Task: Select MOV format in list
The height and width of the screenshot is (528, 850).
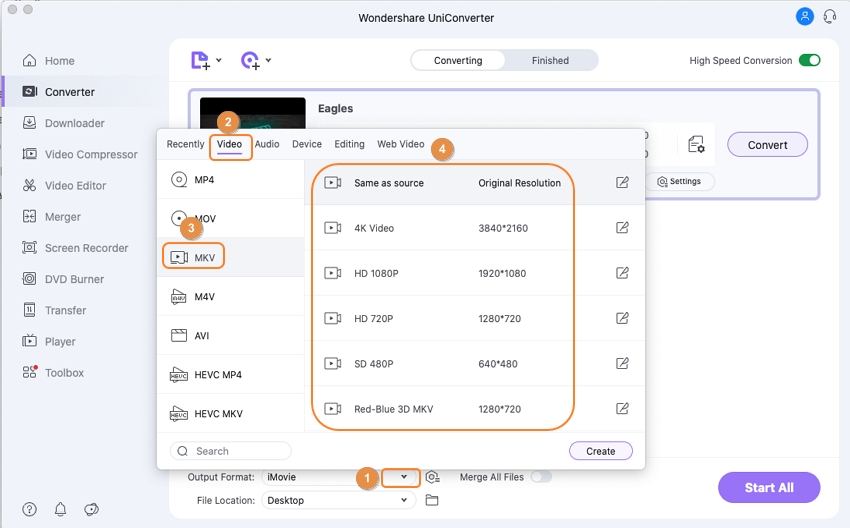Action: (230, 218)
